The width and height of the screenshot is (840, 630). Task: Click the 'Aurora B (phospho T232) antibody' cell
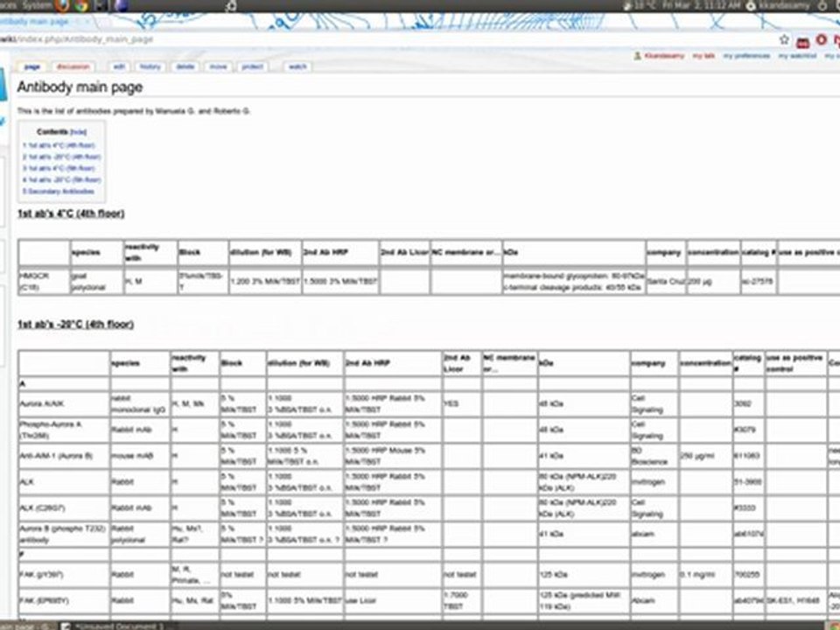[x=64, y=534]
